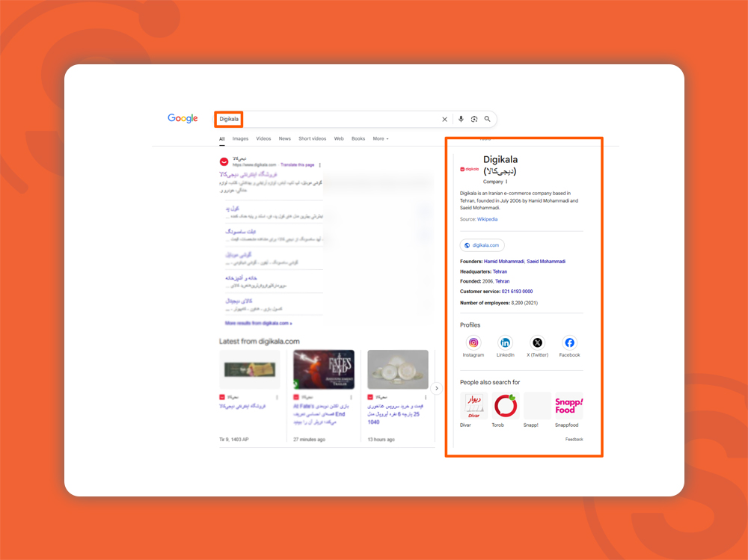This screenshot has height=560, width=748.
Task: Open Company more options three-dot icon
Action: (506, 182)
